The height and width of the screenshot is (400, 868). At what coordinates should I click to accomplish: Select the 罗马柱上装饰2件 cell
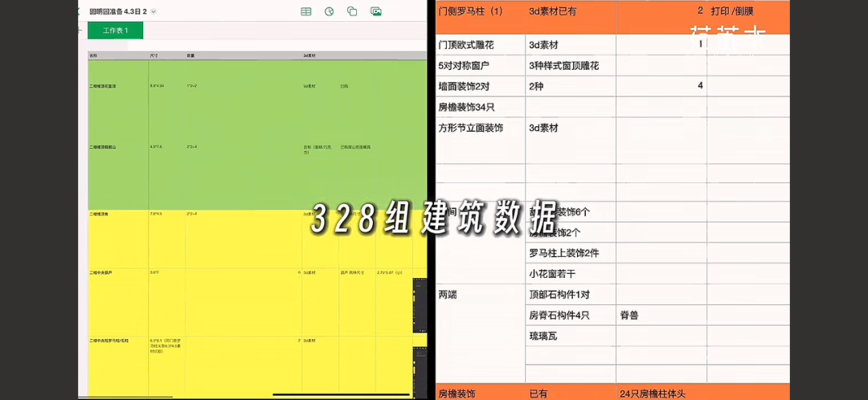pos(570,253)
